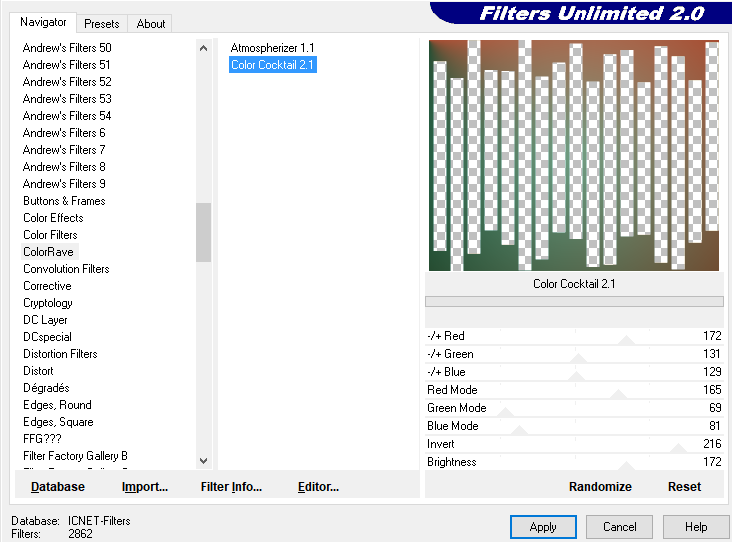Apply the Color Cocktail filter

(543, 527)
